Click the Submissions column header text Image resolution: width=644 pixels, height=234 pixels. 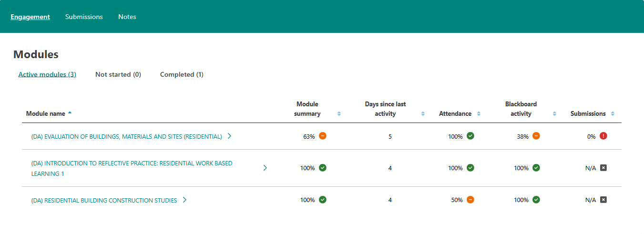click(x=588, y=114)
